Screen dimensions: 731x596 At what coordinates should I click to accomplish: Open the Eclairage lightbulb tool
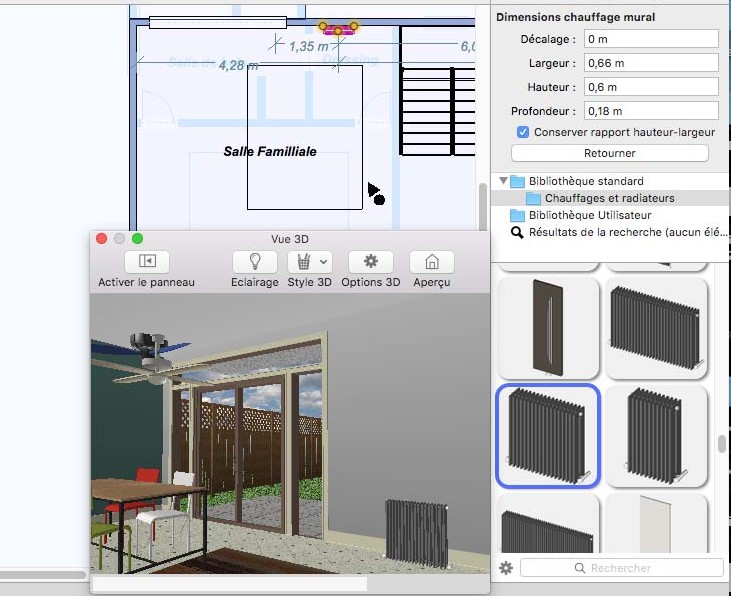[254, 262]
